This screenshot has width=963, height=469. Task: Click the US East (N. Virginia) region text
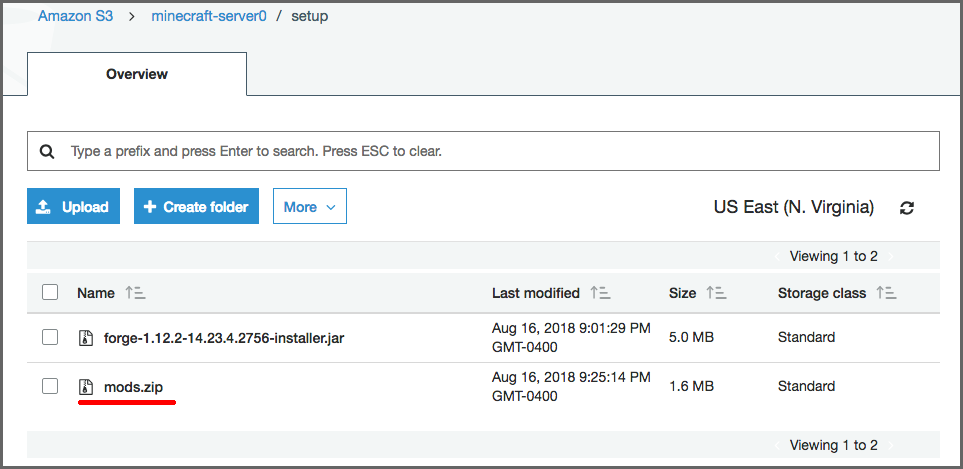(793, 207)
